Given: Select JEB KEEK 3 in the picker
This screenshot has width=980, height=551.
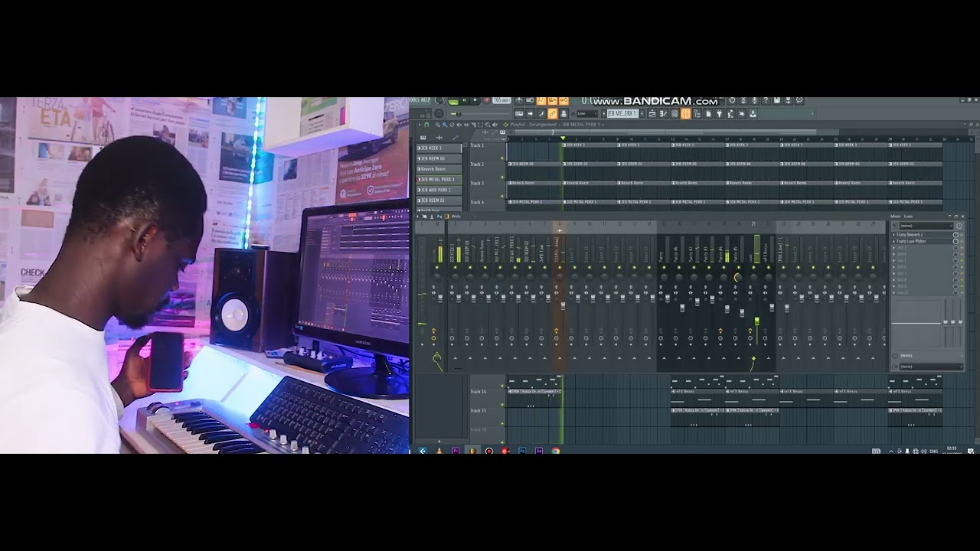Looking at the screenshot, I should click(439, 148).
